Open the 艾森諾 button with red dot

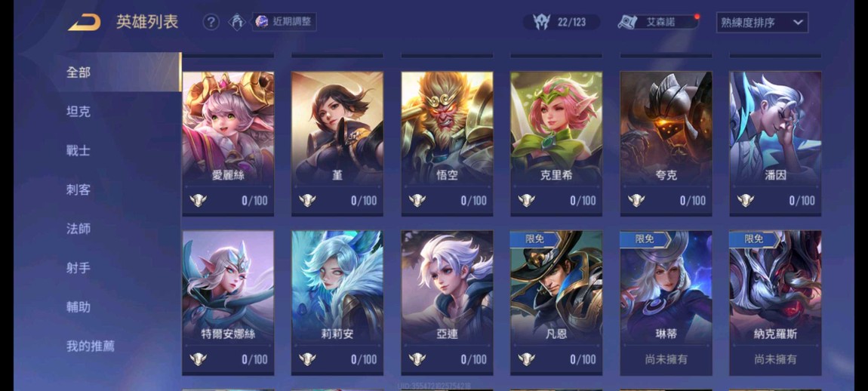pyautogui.click(x=658, y=22)
